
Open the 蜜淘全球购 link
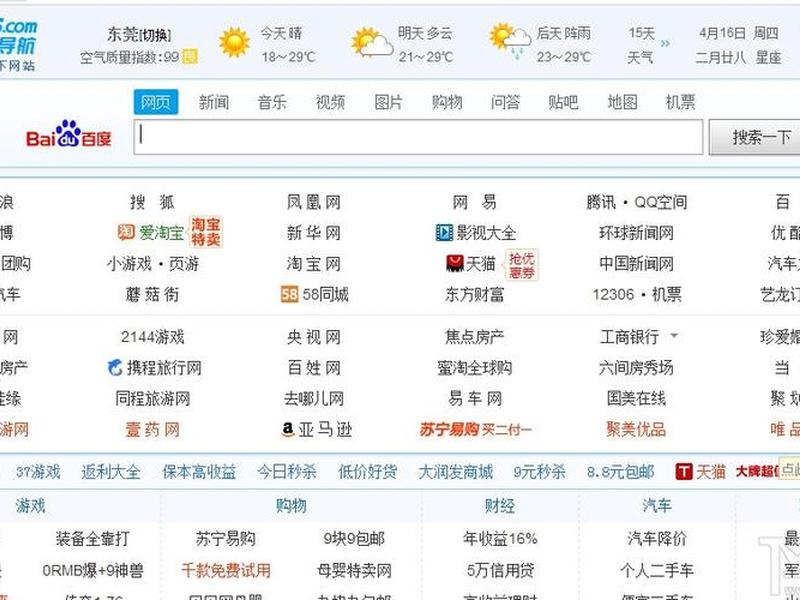pyautogui.click(x=474, y=367)
